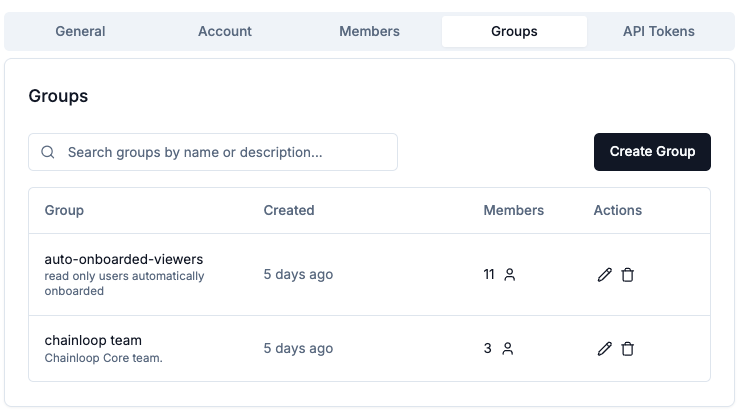Go to the Members tab

[369, 31]
